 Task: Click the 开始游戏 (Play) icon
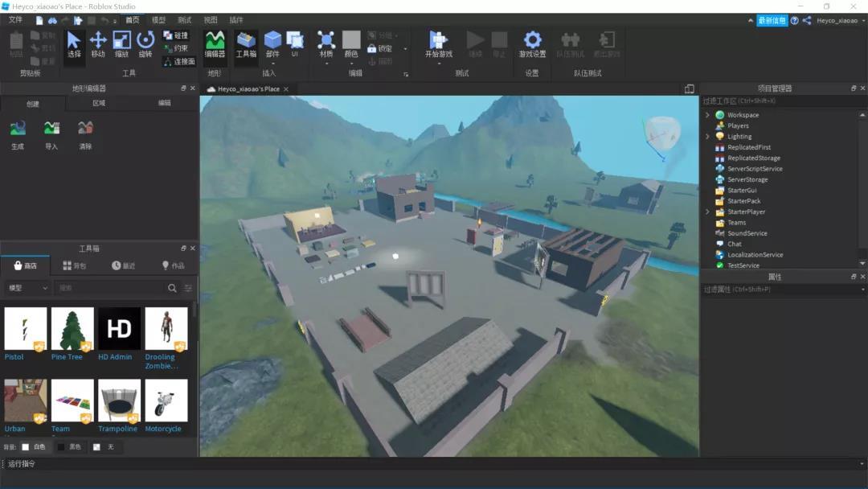pyautogui.click(x=439, y=41)
